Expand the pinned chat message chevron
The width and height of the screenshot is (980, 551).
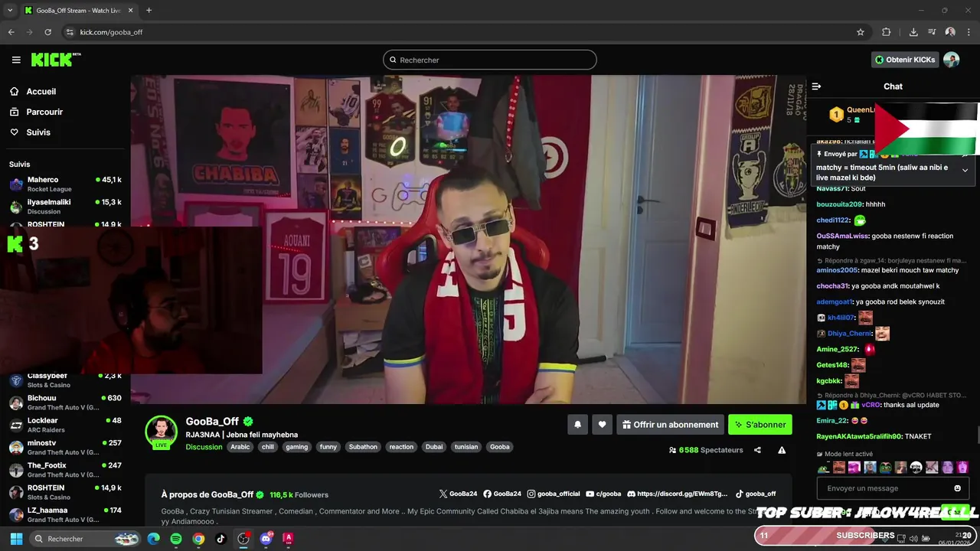point(965,170)
